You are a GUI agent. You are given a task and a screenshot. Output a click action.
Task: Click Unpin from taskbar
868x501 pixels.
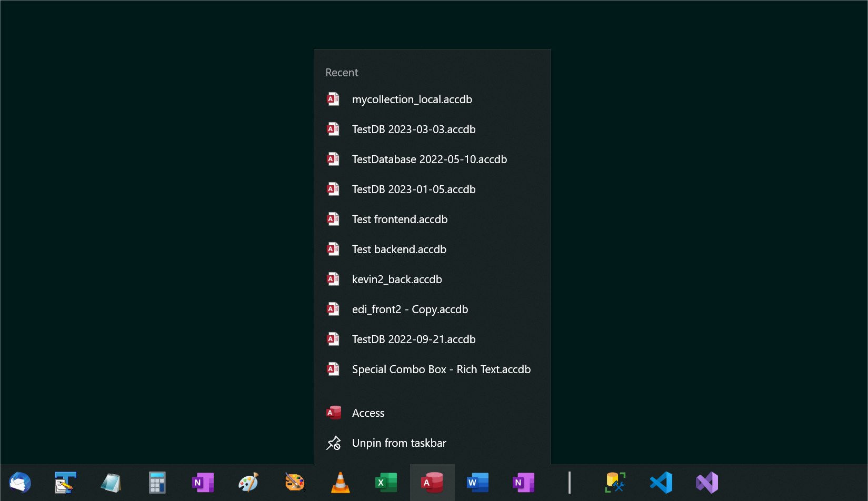[398, 443]
